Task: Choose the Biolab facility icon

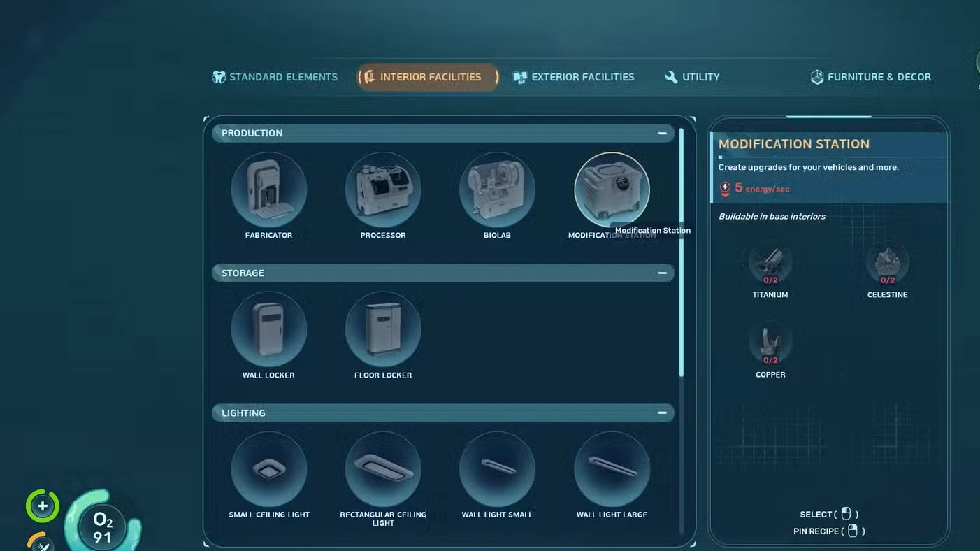Action: (x=497, y=189)
